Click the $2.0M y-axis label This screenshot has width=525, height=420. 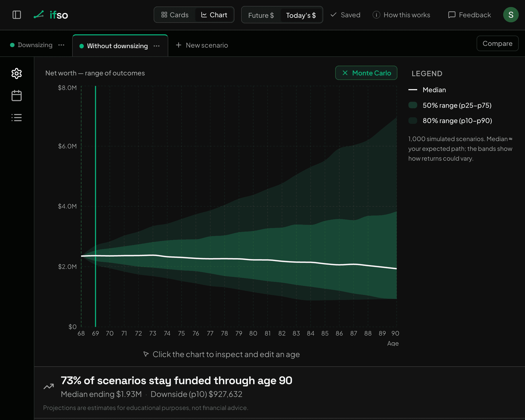point(67,267)
